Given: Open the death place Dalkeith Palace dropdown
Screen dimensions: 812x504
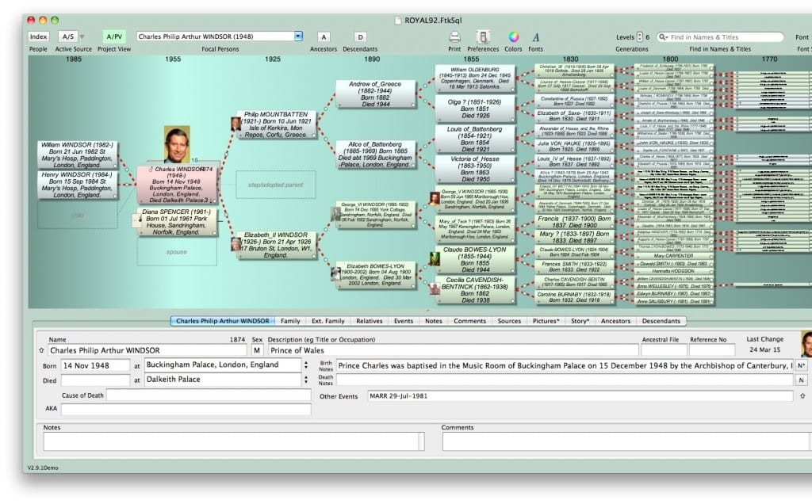Looking at the screenshot, I should (x=306, y=380).
